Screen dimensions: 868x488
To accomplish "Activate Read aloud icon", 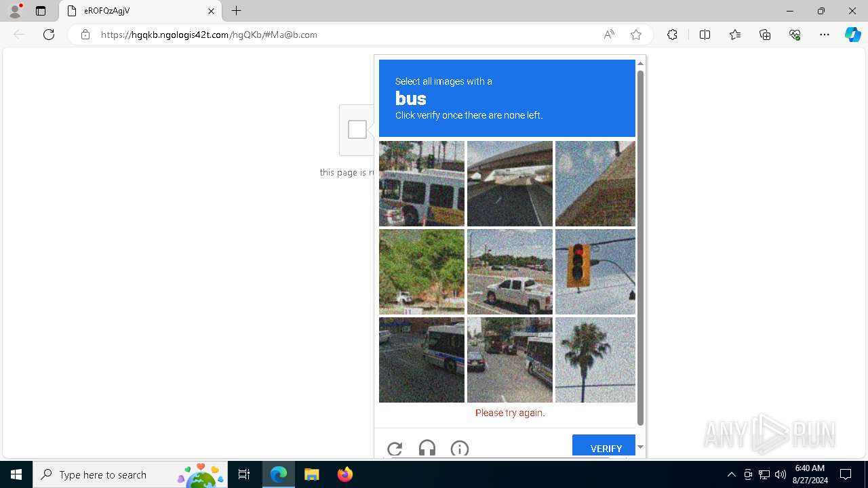I will [609, 35].
